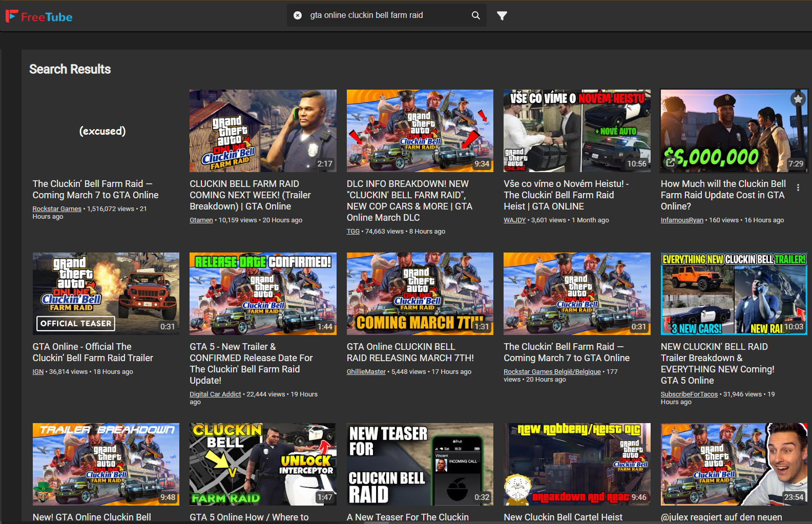Viewport: 812px width, 524px height.
Task: Play the 9:34 DLC info breakdown thumbnail
Action: [420, 131]
